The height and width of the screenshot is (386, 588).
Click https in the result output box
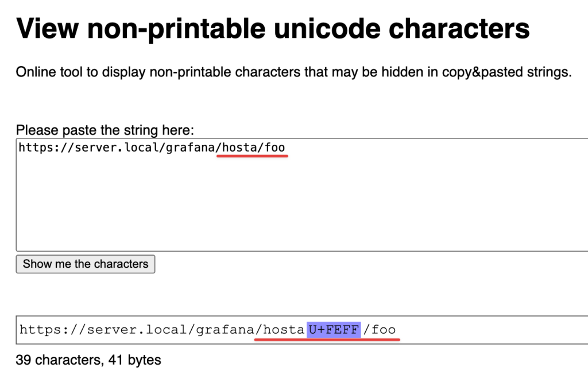[41, 330]
